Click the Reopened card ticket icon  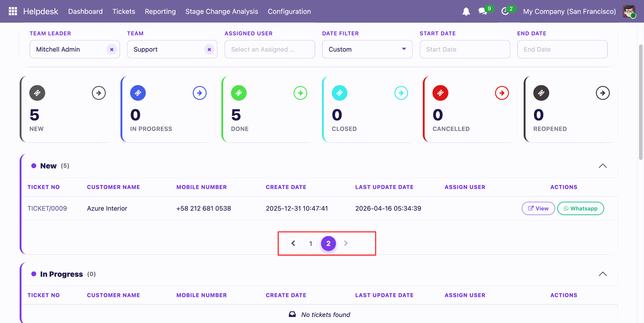541,93
